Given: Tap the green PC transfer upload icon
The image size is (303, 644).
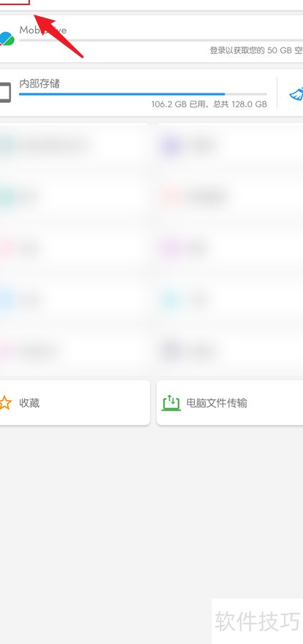Looking at the screenshot, I should [x=171, y=403].
